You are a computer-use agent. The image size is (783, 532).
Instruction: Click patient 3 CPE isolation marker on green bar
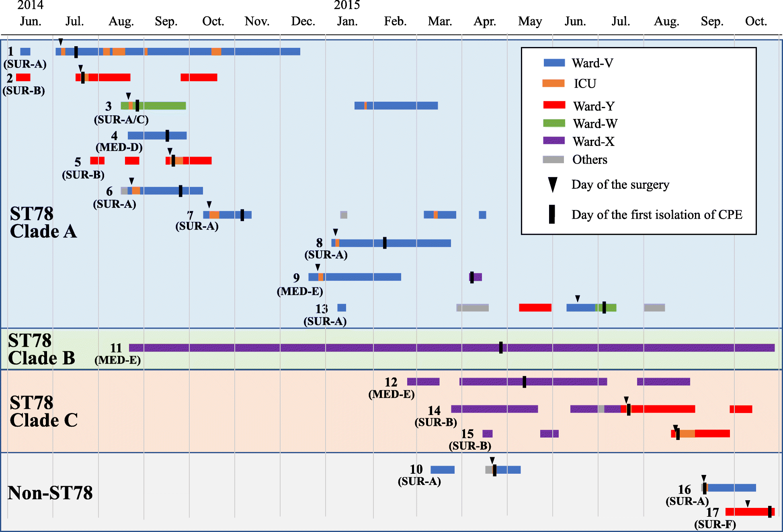pyautogui.click(x=137, y=106)
